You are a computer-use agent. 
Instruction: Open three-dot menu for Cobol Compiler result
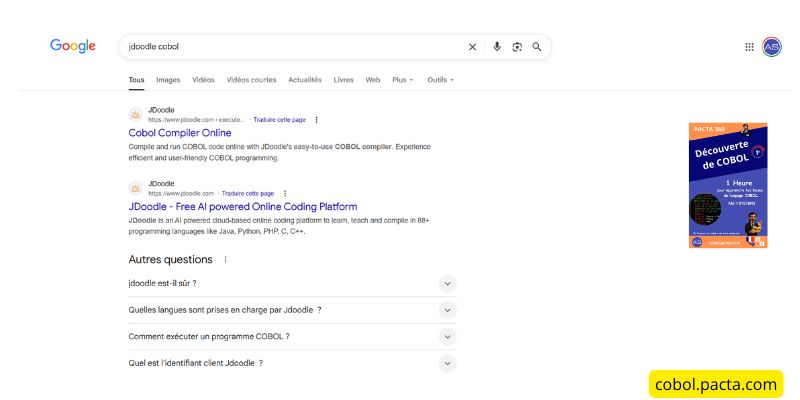click(x=316, y=120)
